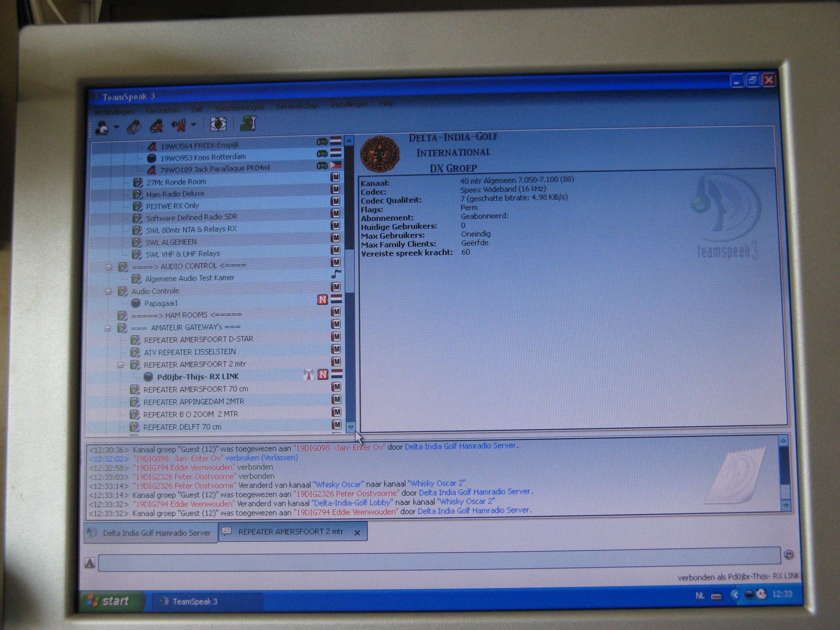
Task: Click the text format A icon
Action: [x=90, y=563]
